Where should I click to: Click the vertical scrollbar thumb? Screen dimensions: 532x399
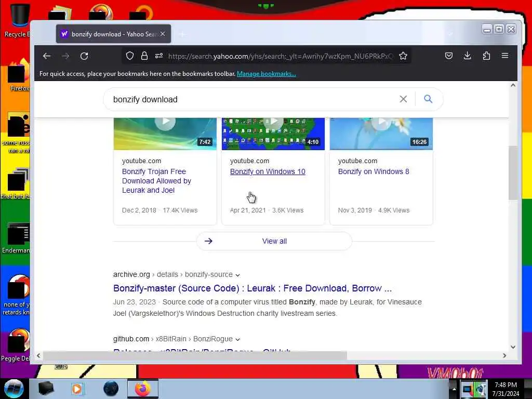[x=513, y=172]
